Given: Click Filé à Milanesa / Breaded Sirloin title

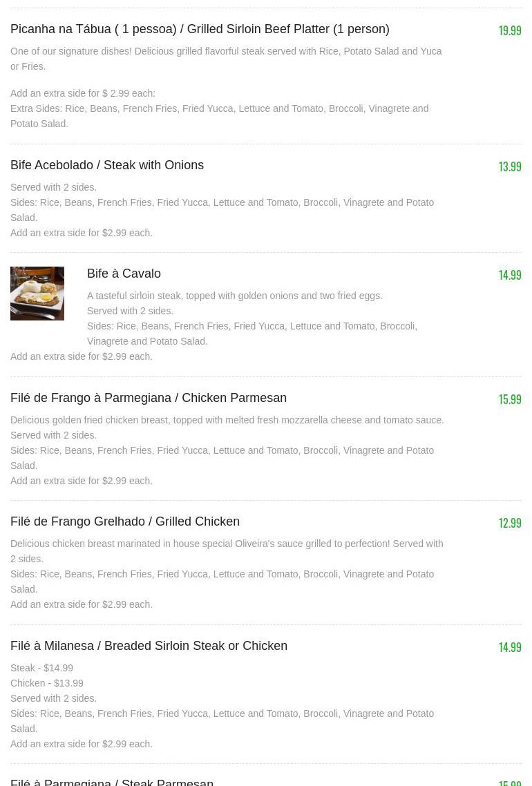Looking at the screenshot, I should point(149,646).
